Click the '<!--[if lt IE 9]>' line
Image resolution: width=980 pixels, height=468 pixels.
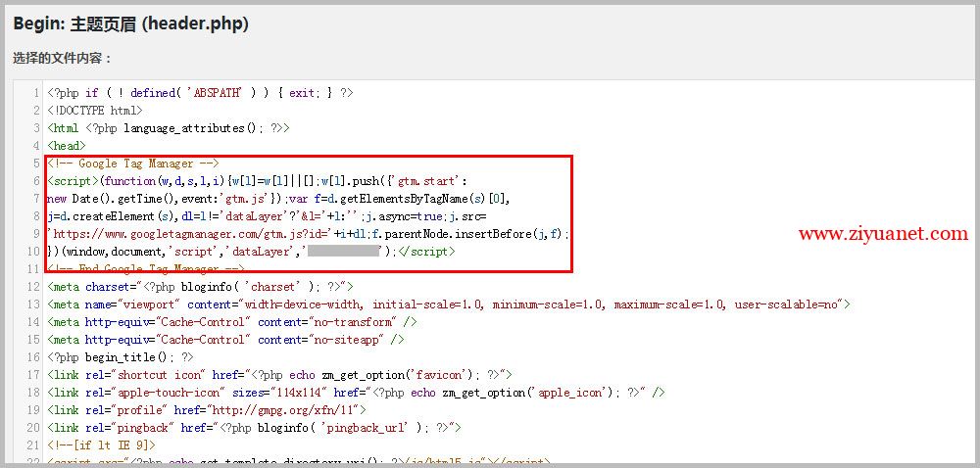click(x=101, y=445)
